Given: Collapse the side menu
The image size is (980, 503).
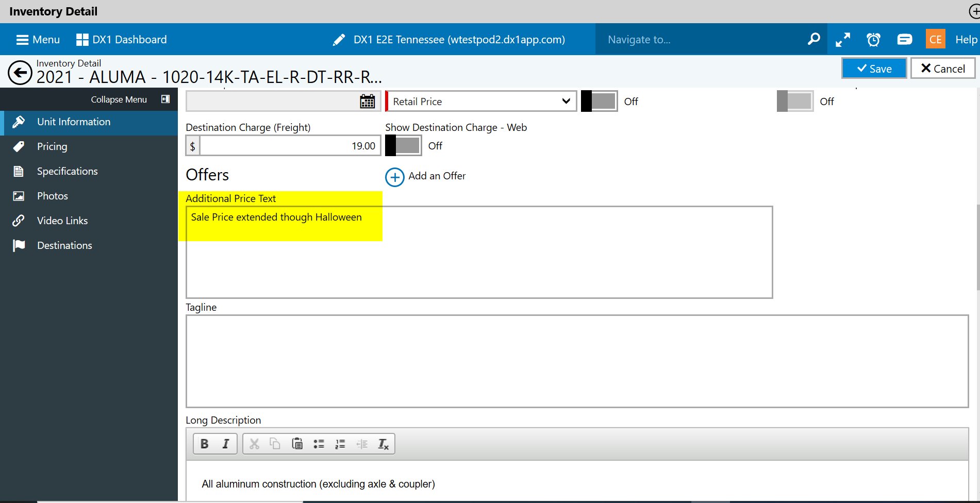Looking at the screenshot, I should (130, 99).
